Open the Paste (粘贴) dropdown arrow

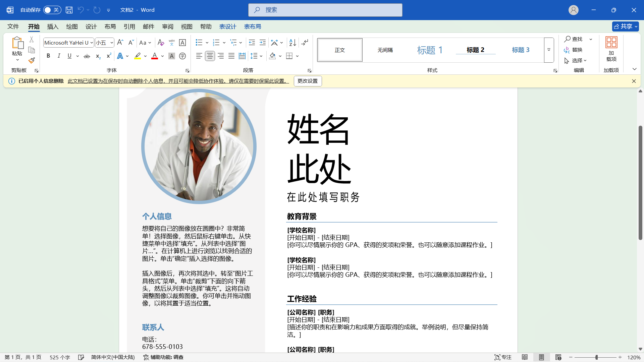pyautogui.click(x=17, y=60)
